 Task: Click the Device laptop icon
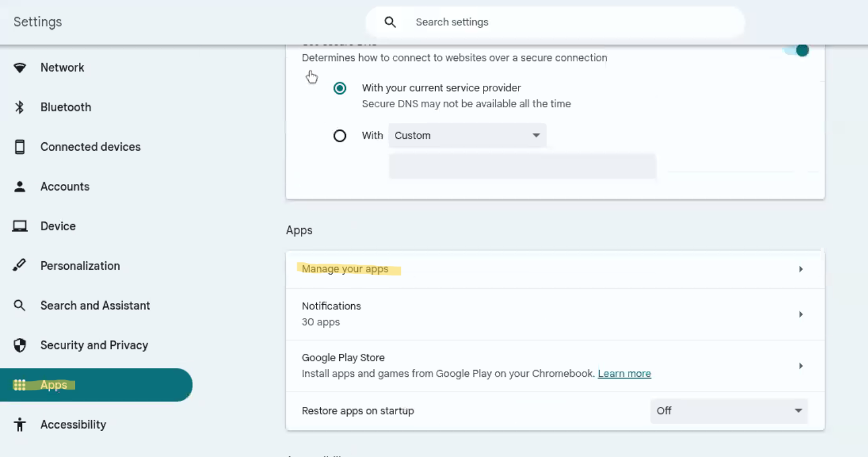coord(20,226)
